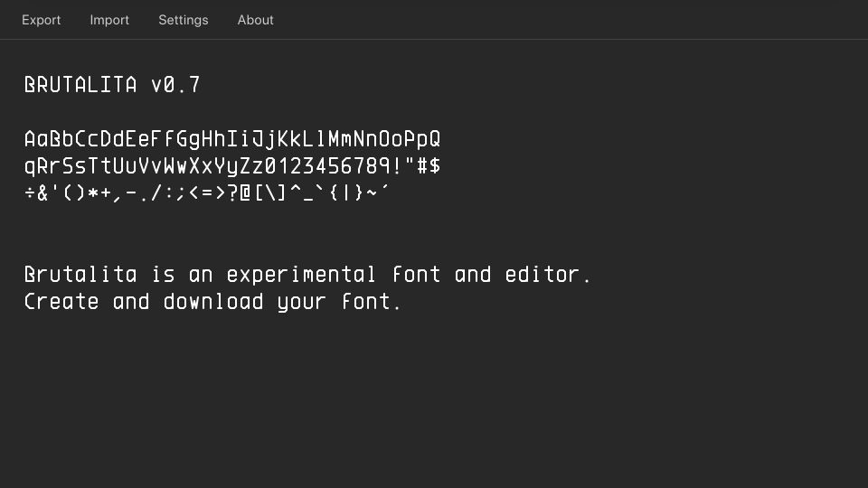Open the About menu
The width and height of the screenshot is (868, 488).
(255, 20)
